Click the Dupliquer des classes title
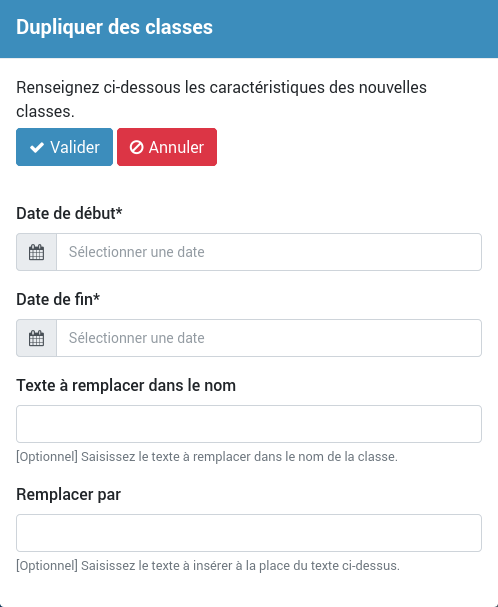 coord(114,27)
